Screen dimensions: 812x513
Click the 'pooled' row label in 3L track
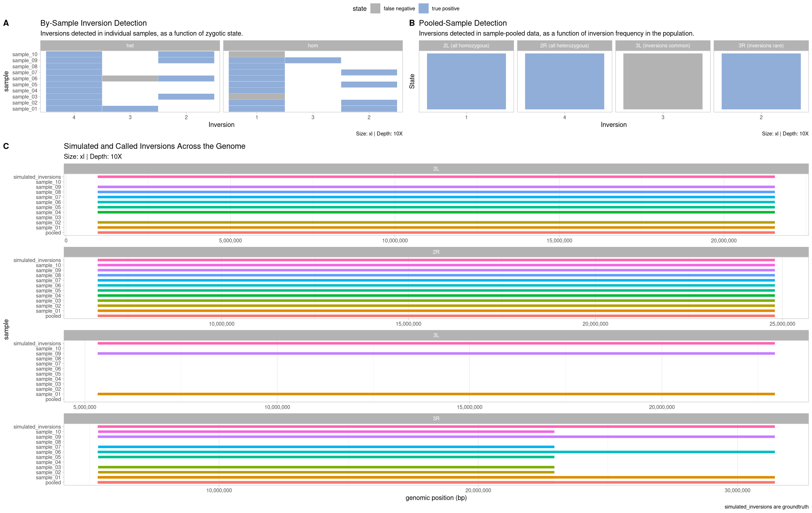pyautogui.click(x=53, y=399)
